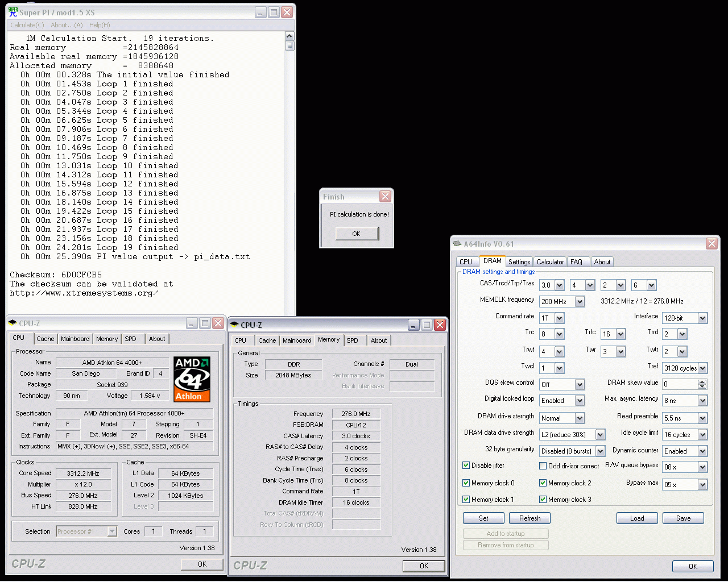This screenshot has width=728, height=582.
Task: Open Calculator tab in A64Info
Action: [551, 262]
